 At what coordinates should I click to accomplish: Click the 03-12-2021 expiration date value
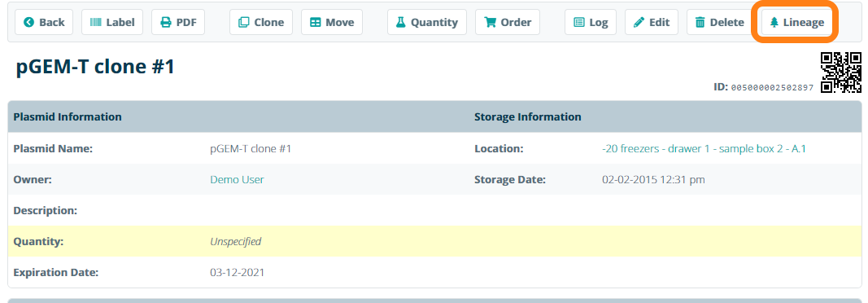pyautogui.click(x=238, y=273)
